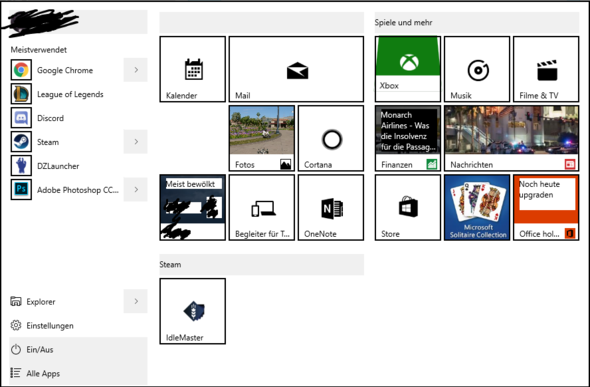This screenshot has height=387, width=590.
Task: Expand Adobe Photoshop jump list arrow
Action: 135,190
